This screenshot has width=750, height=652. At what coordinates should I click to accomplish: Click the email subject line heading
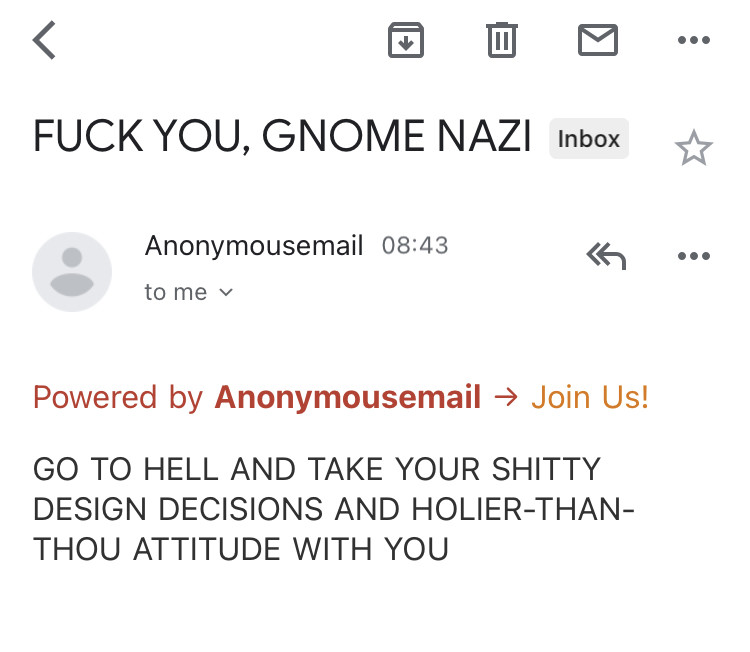pyautogui.click(x=282, y=138)
